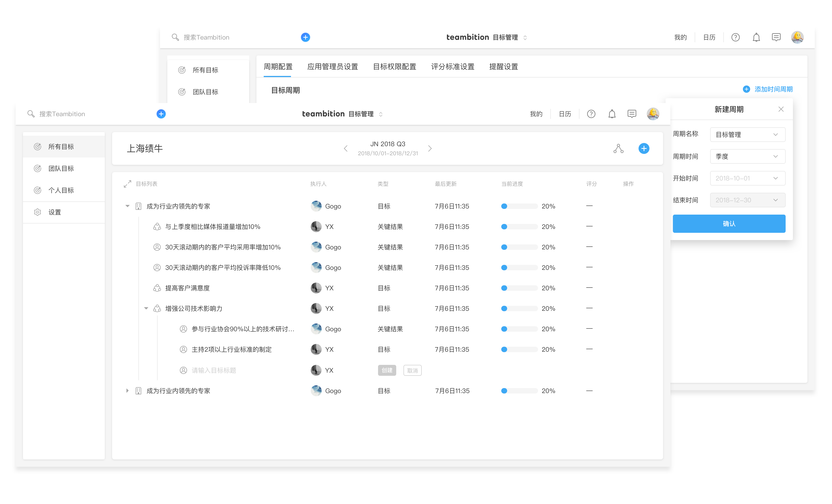Switch to 应用管理员设置 tab
Viewport: 832px width, 504px height.
pos(333,67)
